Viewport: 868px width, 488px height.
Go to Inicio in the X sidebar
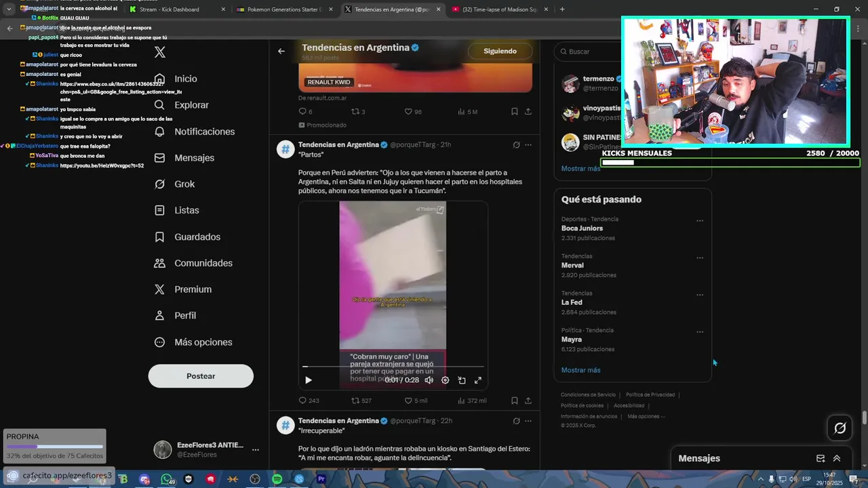(176, 79)
